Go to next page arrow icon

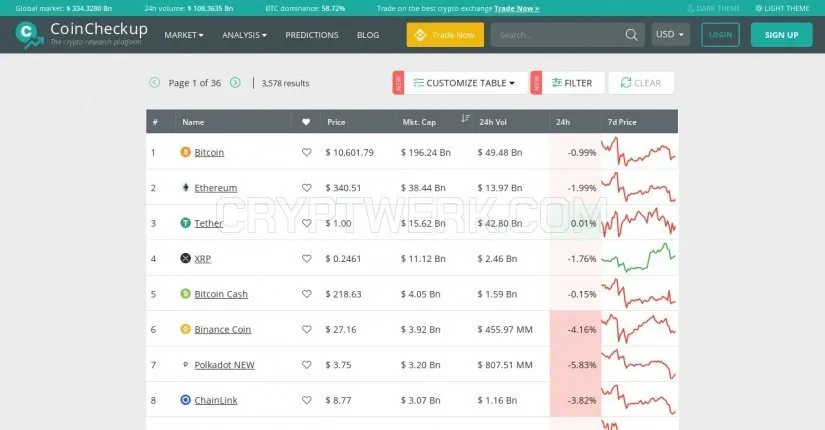coord(235,83)
